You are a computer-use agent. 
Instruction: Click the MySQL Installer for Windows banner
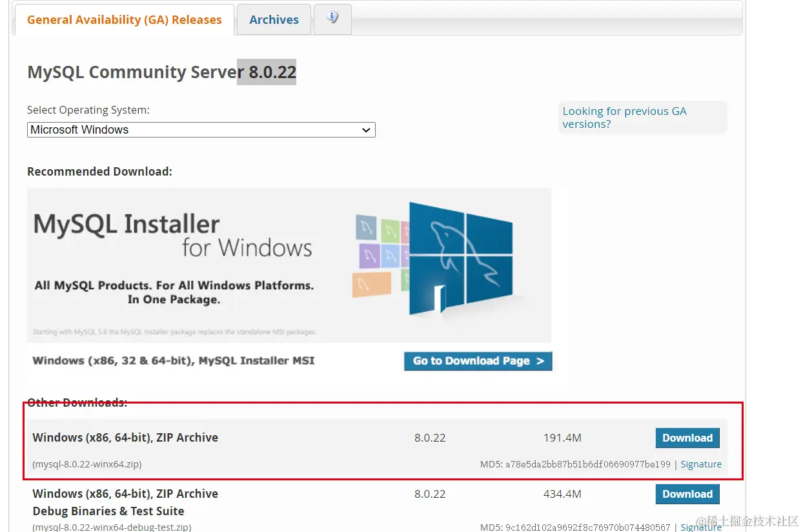(x=289, y=265)
